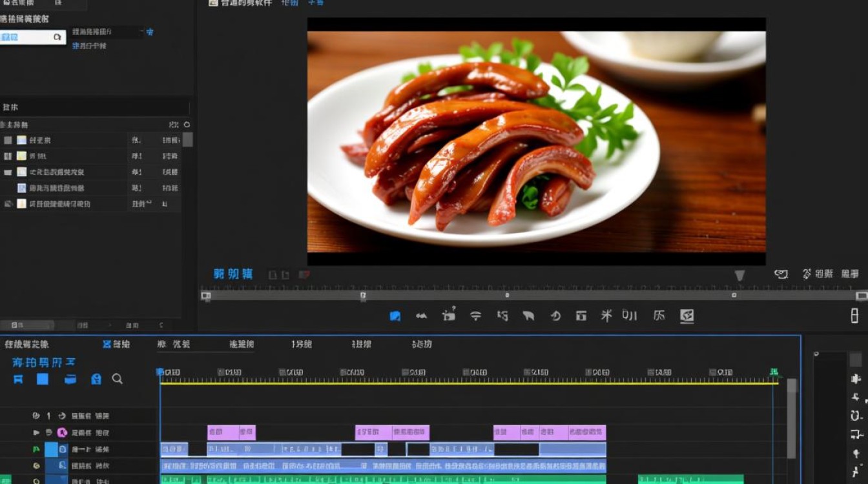Click the fourth tab label above the timeline
Image resolution: width=868 pixels, height=484 pixels.
pyautogui.click(x=242, y=345)
